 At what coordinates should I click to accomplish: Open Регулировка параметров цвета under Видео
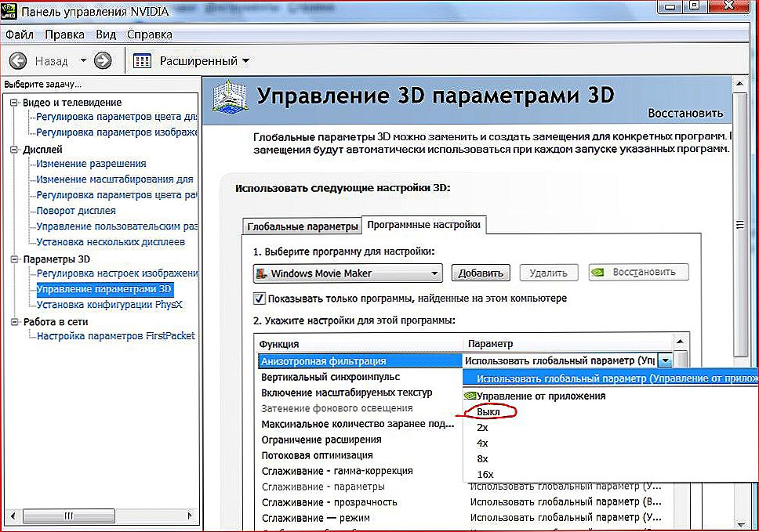(117, 117)
